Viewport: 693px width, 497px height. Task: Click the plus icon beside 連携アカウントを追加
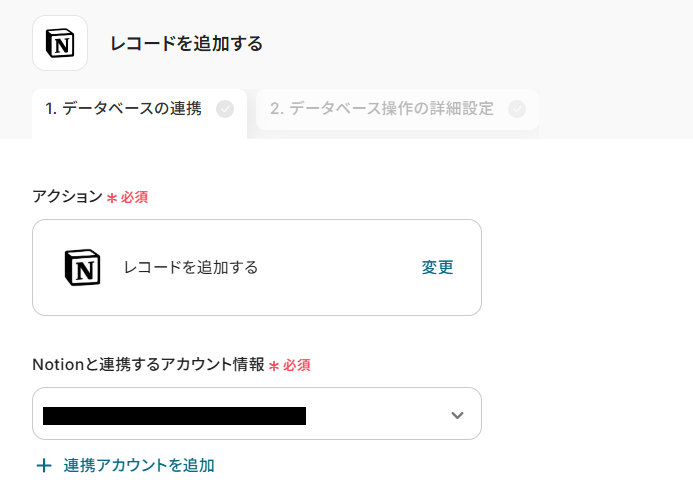43,465
